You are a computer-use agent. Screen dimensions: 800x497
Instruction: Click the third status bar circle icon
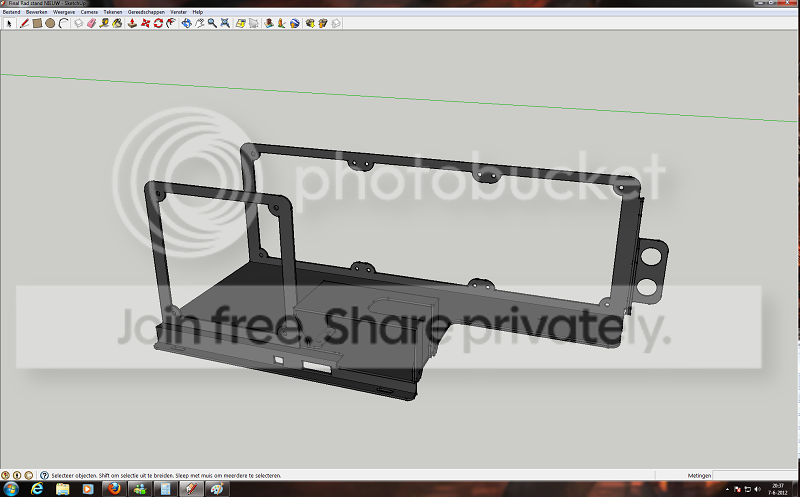(29, 475)
